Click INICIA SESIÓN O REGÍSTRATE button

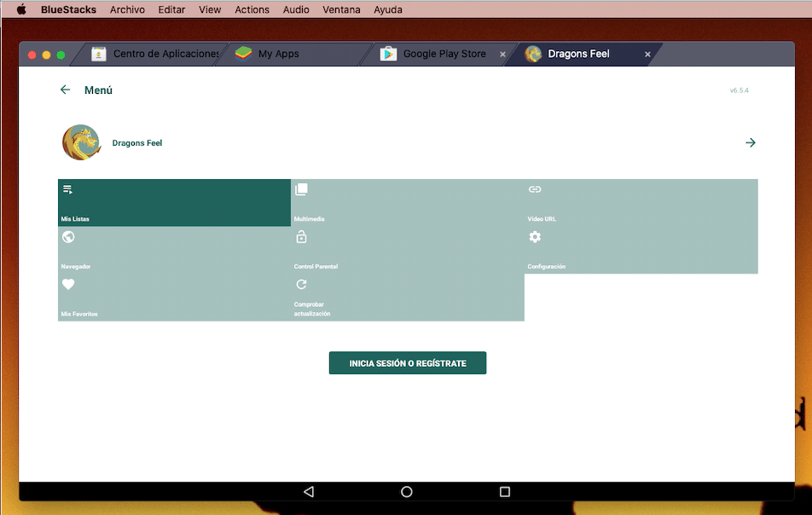click(408, 363)
